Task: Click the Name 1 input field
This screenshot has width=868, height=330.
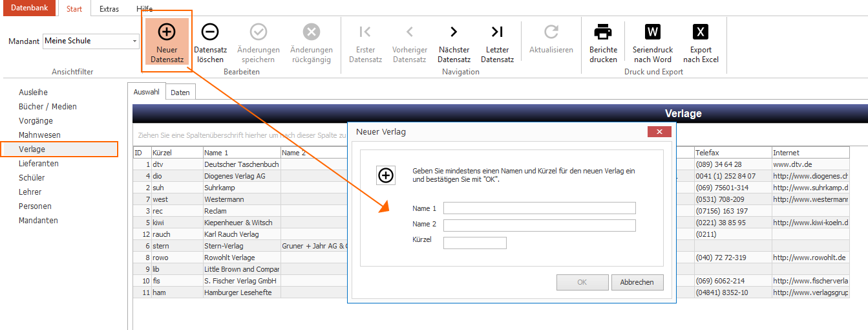Action: tap(540, 208)
